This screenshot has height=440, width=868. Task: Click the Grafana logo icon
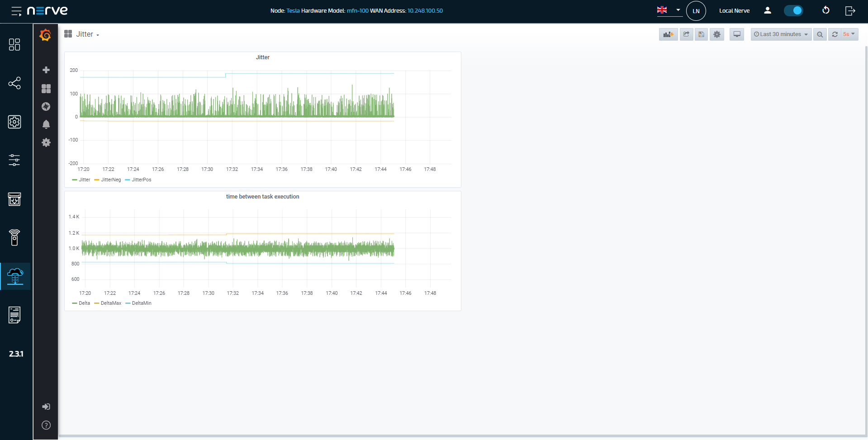point(45,35)
